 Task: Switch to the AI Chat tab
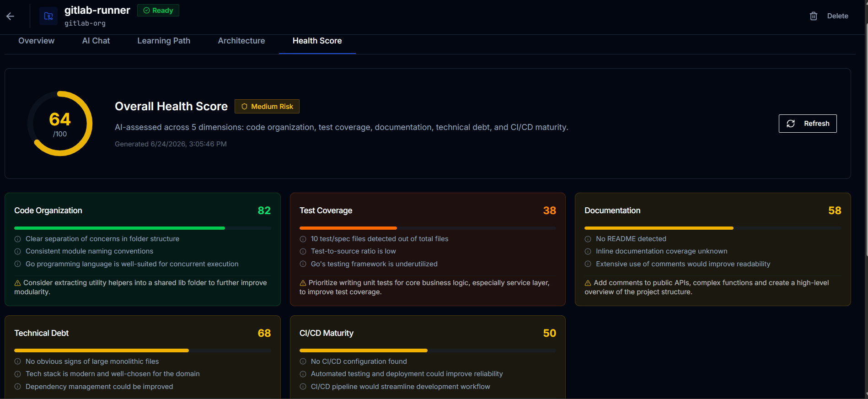coord(96,41)
